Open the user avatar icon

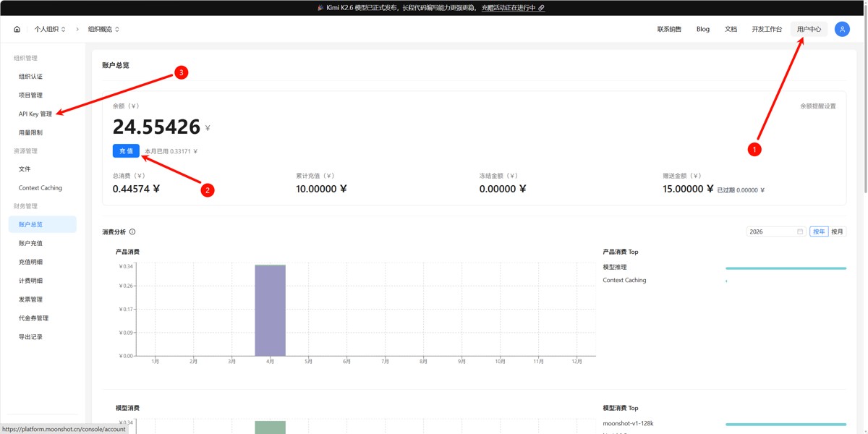tap(842, 29)
